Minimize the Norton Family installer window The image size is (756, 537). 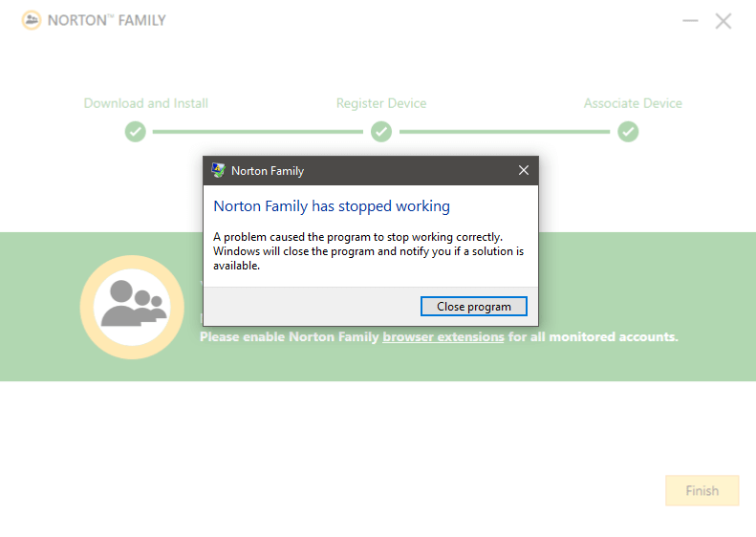(690, 21)
